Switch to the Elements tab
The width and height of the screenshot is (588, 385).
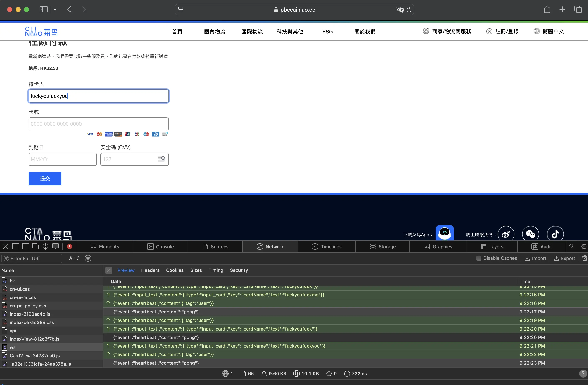click(x=104, y=246)
